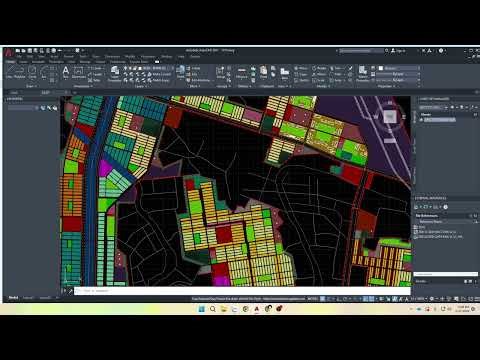Open Layer Properties manager
This screenshot has width=480, height=360.
[115, 74]
